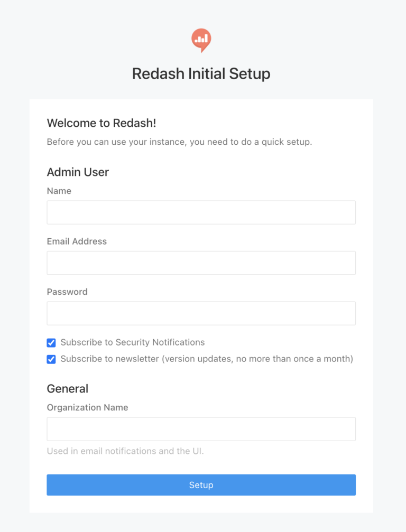Click the Admin User section heading
Screen dimensions: 406x532
78,172
